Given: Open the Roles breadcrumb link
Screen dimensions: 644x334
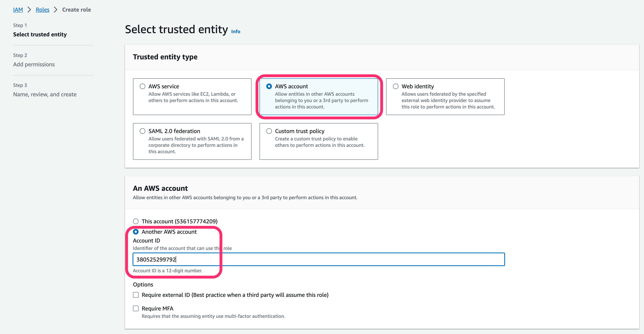Looking at the screenshot, I should point(43,10).
